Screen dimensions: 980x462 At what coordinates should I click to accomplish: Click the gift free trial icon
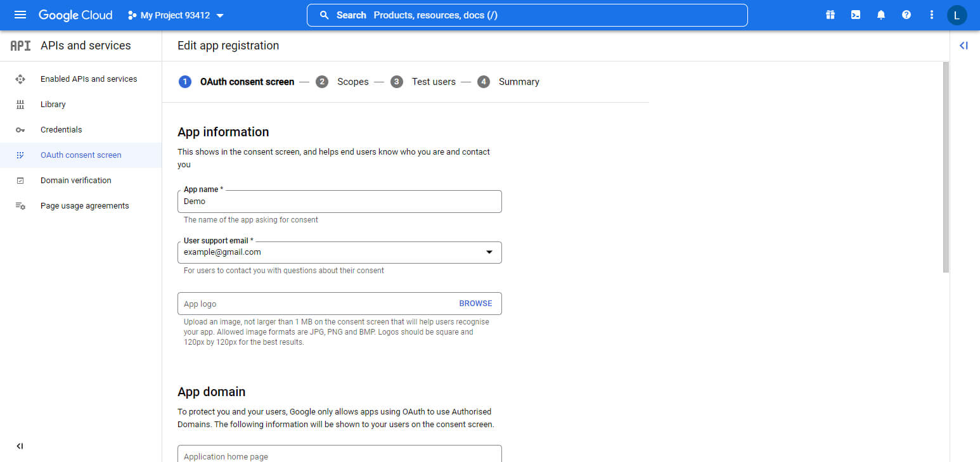coord(830,15)
